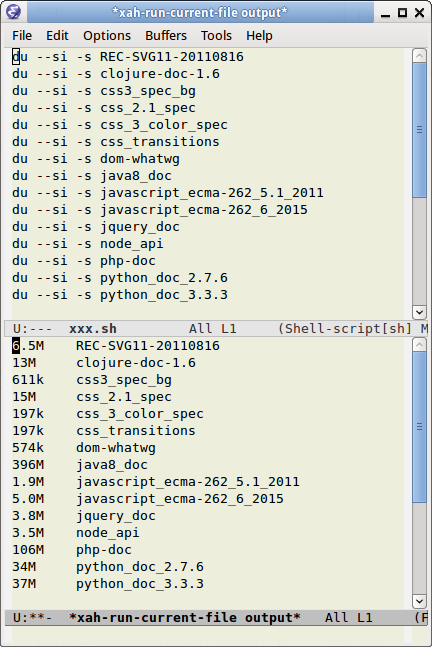The width and height of the screenshot is (432, 647).
Task: Click the line 'du --si -s css_3_color_spec'
Action: pyautogui.click(x=120, y=125)
